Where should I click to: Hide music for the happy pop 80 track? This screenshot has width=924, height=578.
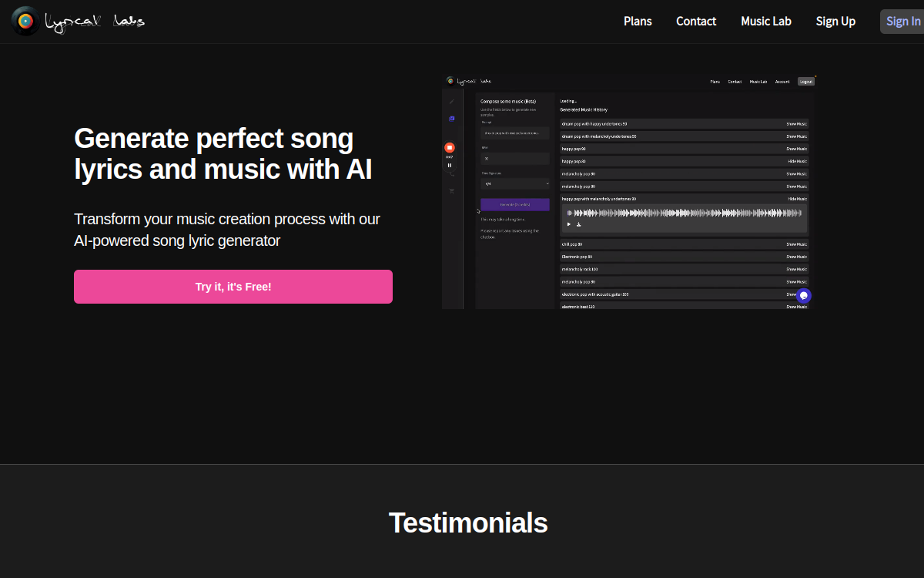[x=797, y=161]
